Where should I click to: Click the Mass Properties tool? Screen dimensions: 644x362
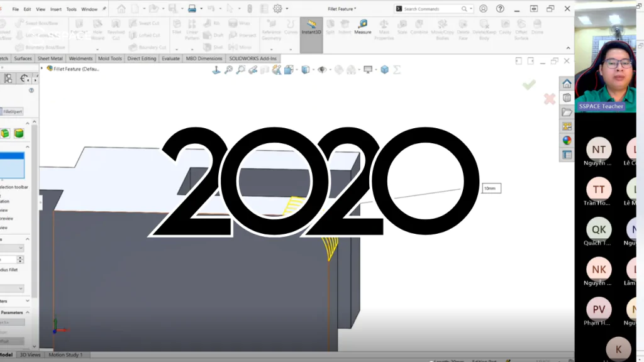click(x=384, y=30)
